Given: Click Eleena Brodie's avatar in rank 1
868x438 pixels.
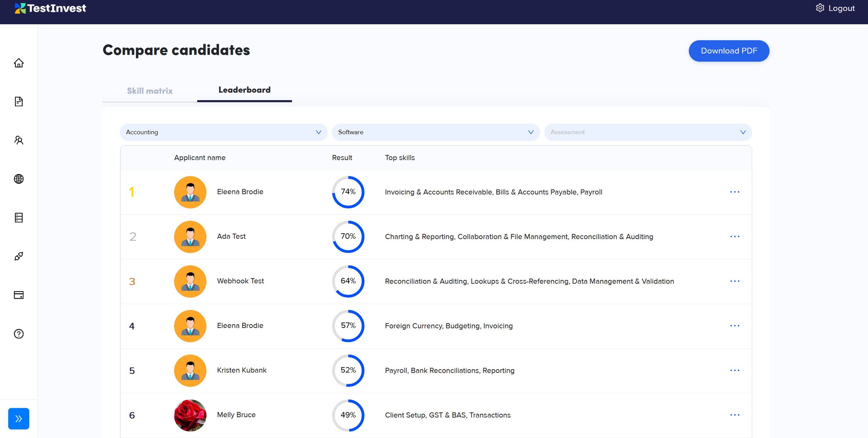Looking at the screenshot, I should point(190,192).
